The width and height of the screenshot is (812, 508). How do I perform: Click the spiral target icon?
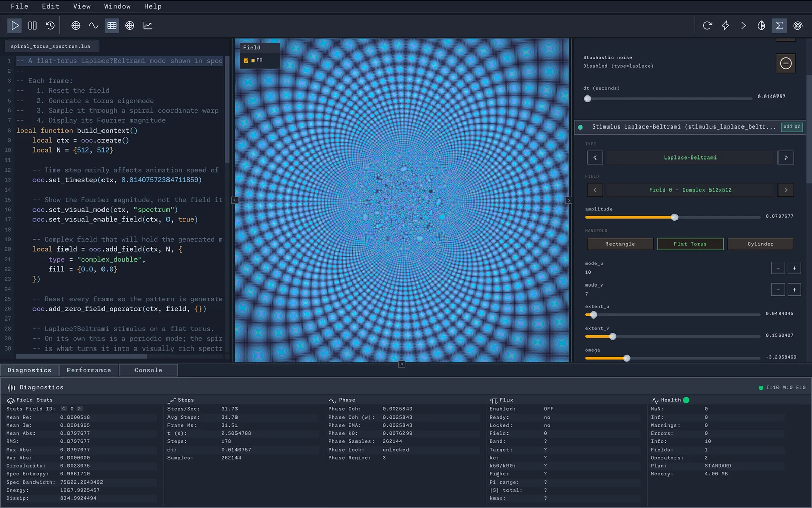(798, 25)
